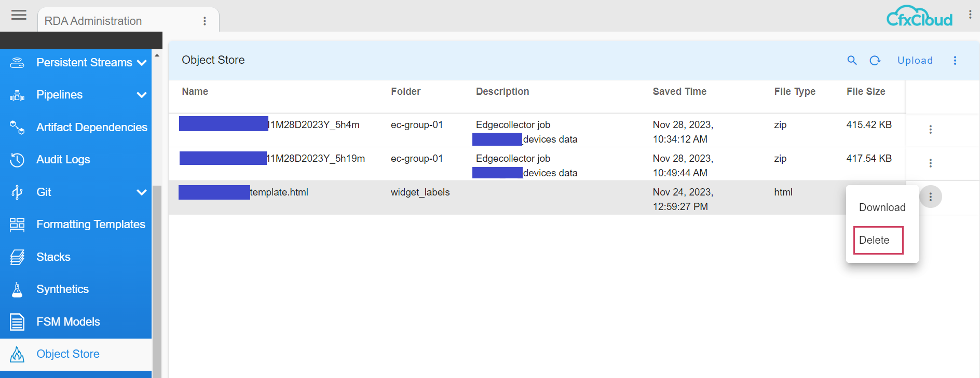Refresh the Object Store list
Viewport: 980px width, 378px height.
coord(875,61)
